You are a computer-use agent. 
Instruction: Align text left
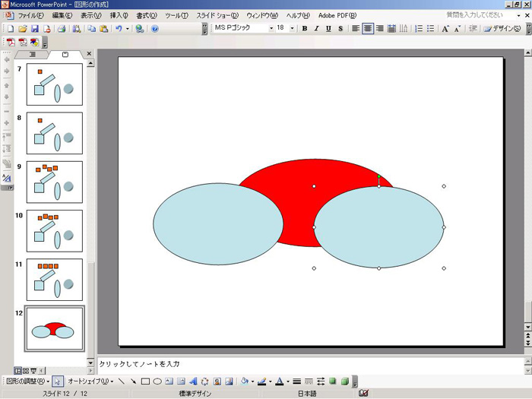point(356,29)
